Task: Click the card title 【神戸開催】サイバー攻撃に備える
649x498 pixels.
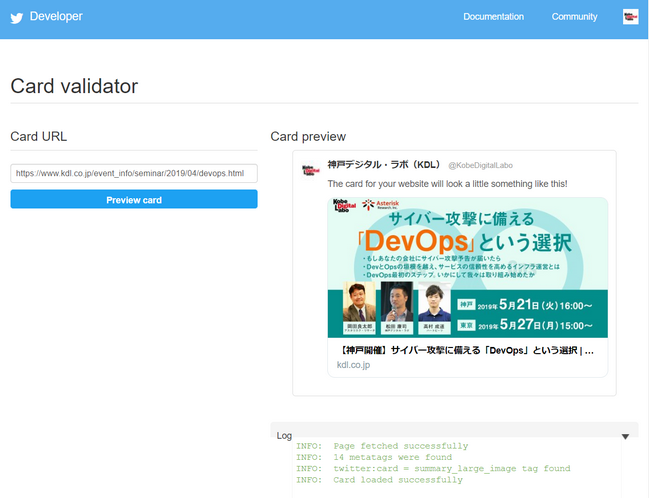Action: tap(466, 351)
